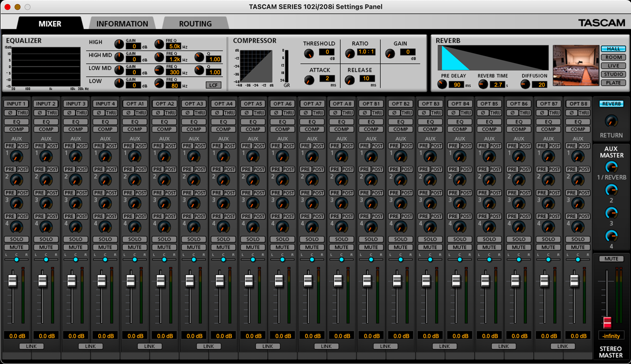631x364 pixels.
Task: Select the PLATE reverb type
Action: (613, 83)
